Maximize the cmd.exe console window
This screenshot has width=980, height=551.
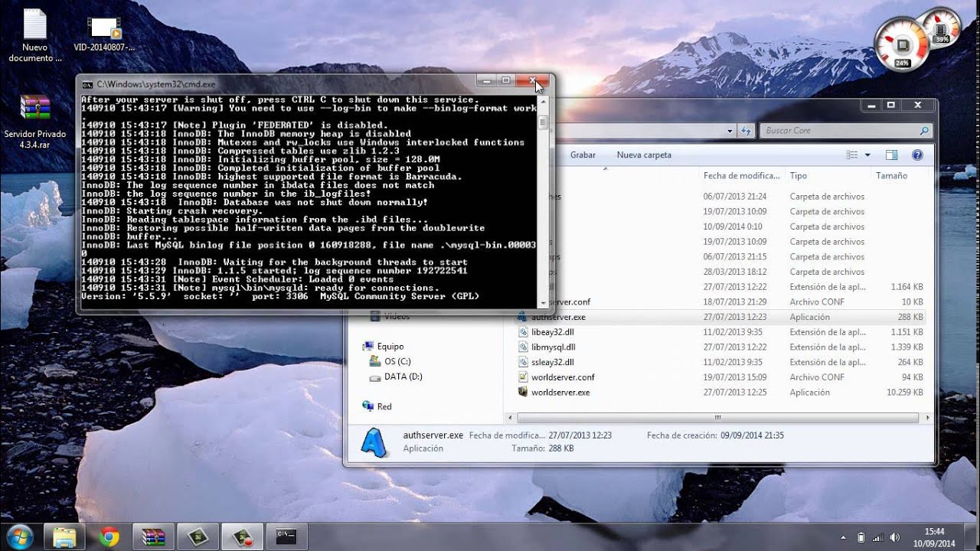505,80
